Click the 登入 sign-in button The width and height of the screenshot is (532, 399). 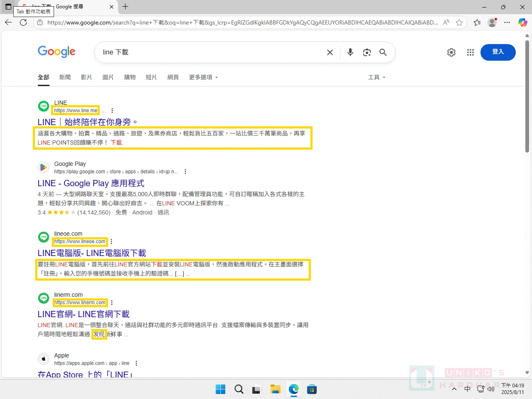click(x=498, y=52)
